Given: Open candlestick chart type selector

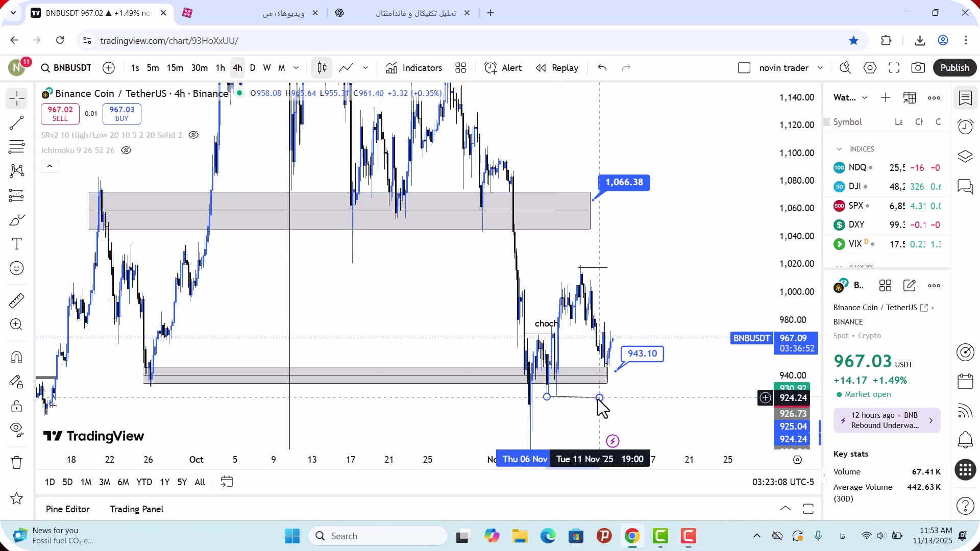Looking at the screenshot, I should tap(322, 68).
